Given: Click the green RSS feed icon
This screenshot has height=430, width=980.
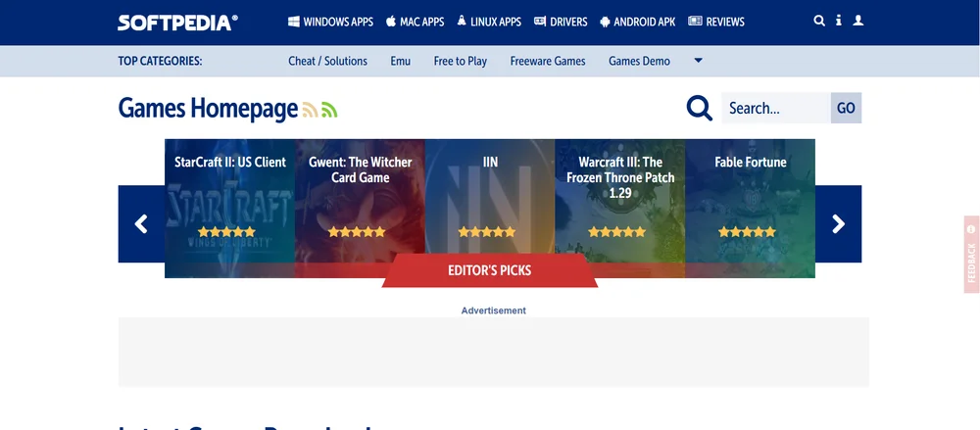Looking at the screenshot, I should click(329, 110).
